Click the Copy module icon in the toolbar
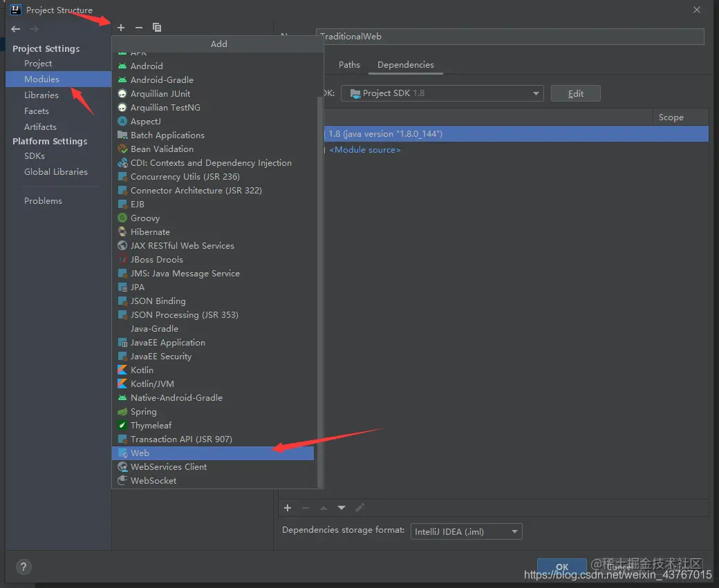 (x=157, y=28)
